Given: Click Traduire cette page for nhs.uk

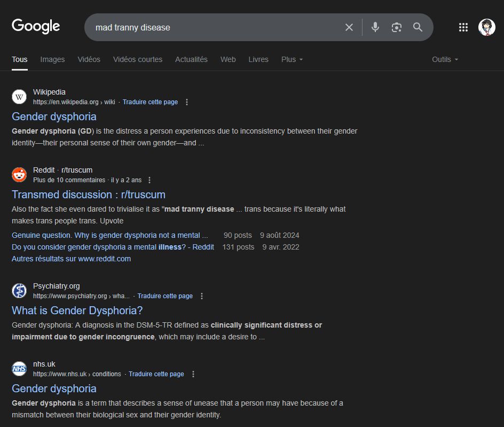Looking at the screenshot, I should point(156,374).
